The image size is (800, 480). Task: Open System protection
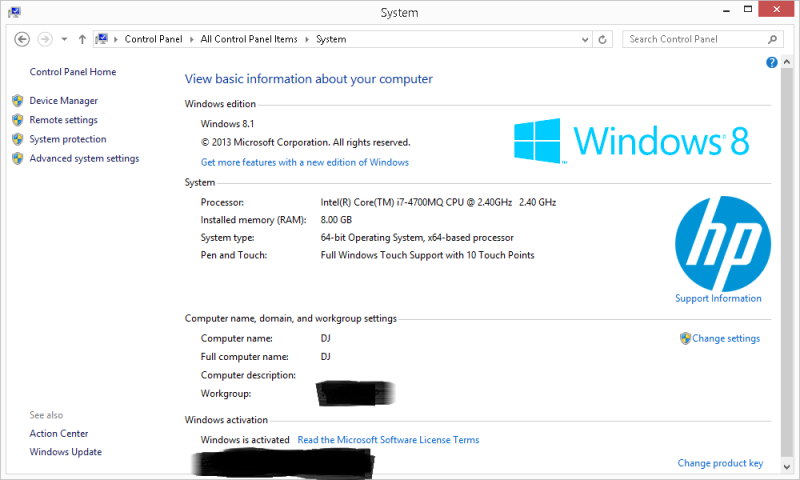click(x=68, y=139)
